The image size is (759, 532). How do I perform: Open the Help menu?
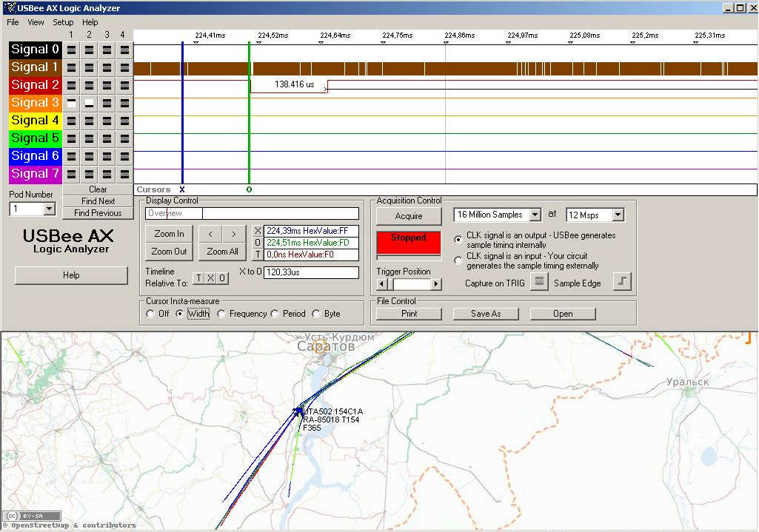[90, 22]
